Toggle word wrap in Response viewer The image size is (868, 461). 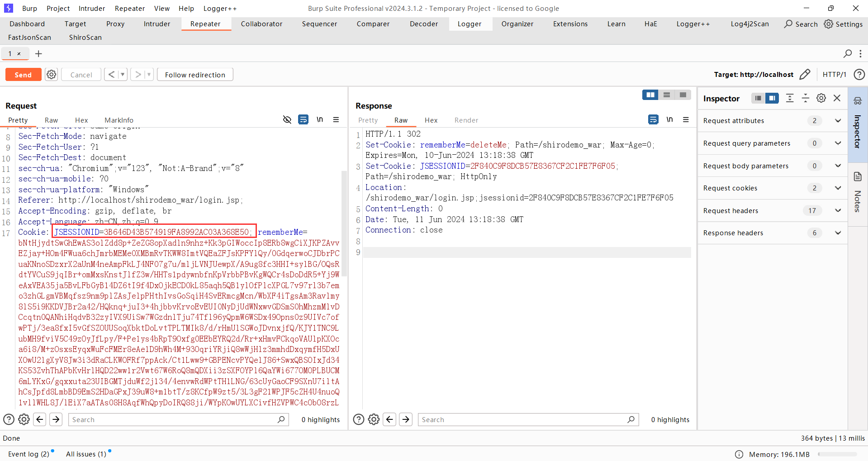[653, 119]
